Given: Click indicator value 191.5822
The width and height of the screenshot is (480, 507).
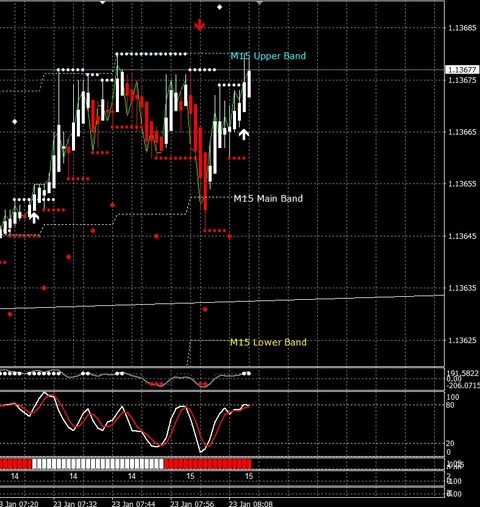Looking at the screenshot, I should pyautogui.click(x=463, y=374).
